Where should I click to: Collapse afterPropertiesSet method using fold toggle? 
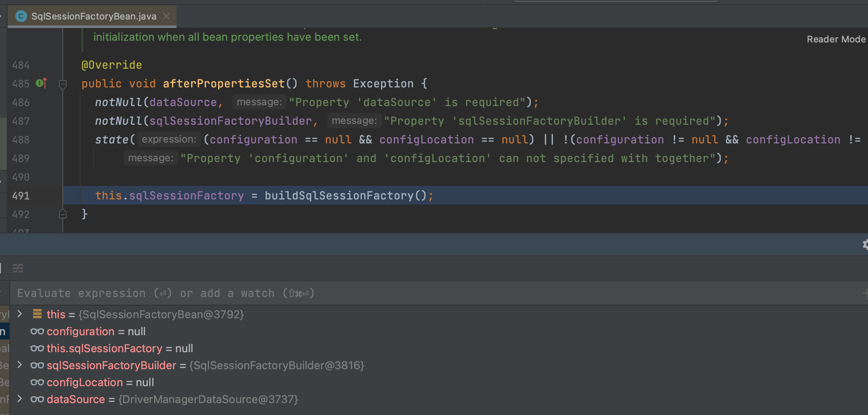point(63,84)
